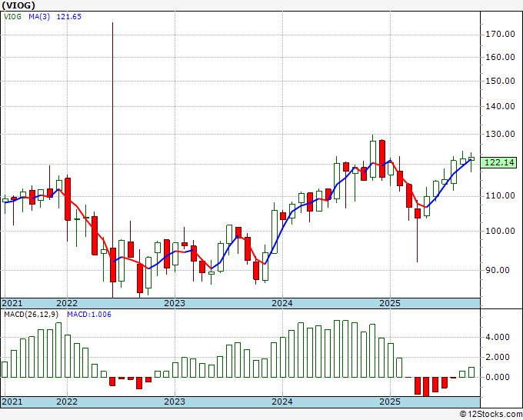523x420 pixels.
Task: Click 2021 on the price chart timeline
Action: tap(12, 303)
